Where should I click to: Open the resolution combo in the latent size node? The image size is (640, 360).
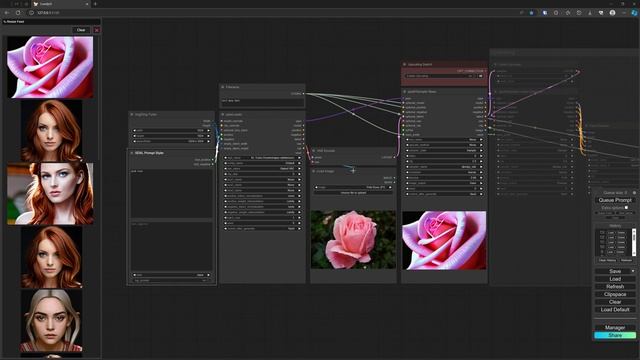pos(171,141)
